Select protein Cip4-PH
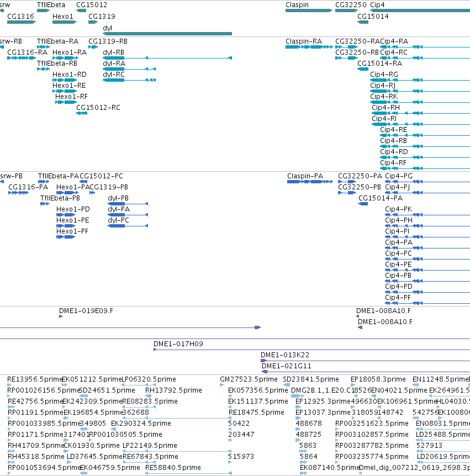The height and width of the screenshot is (476, 470). click(x=427, y=226)
